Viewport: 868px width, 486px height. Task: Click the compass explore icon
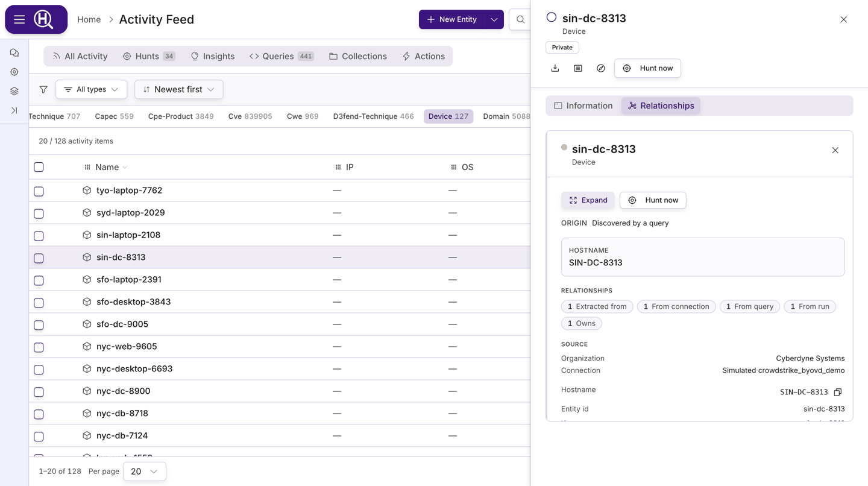[x=601, y=68]
